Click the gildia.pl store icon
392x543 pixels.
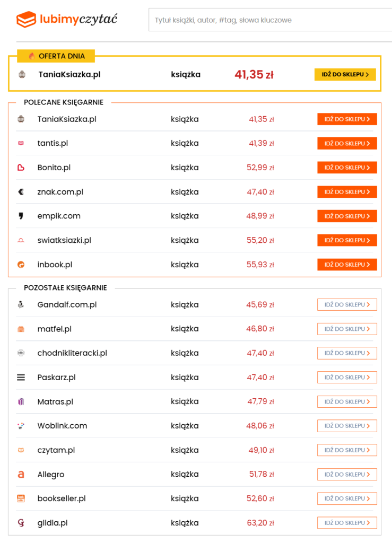[x=21, y=523]
